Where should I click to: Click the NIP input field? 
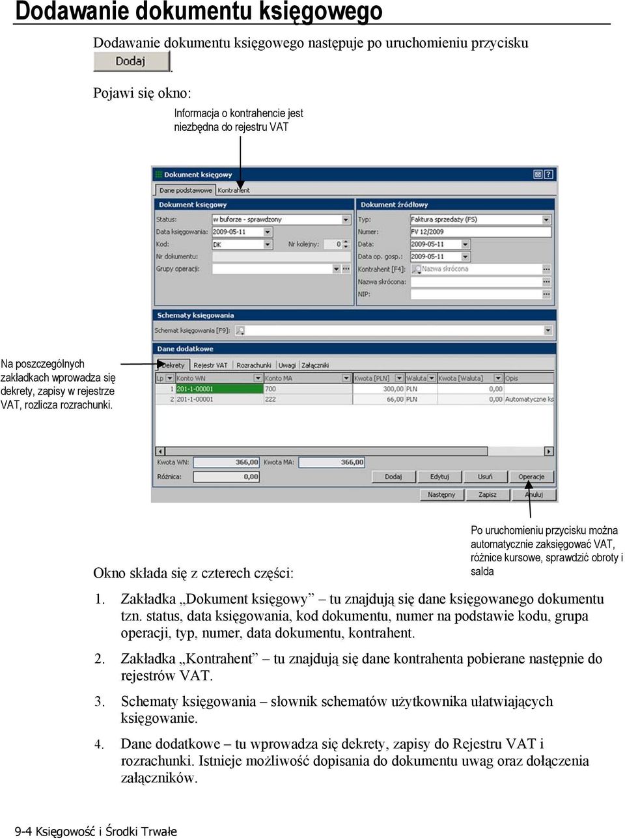(x=476, y=294)
